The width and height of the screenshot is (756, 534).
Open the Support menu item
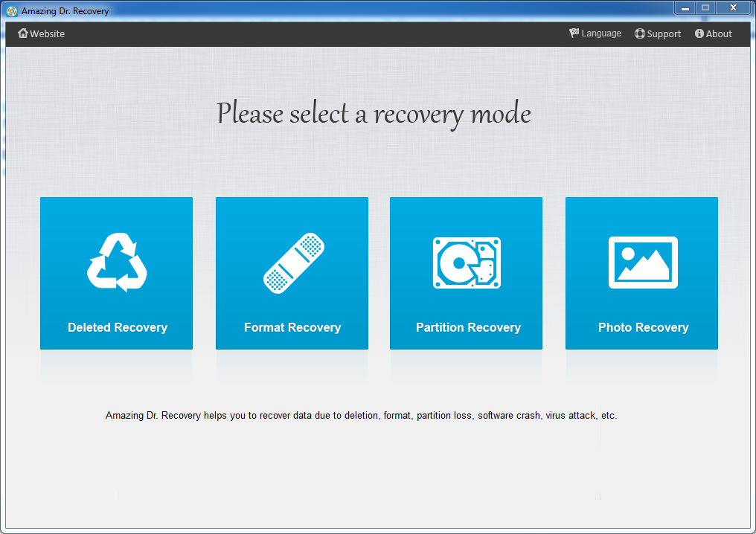point(664,33)
